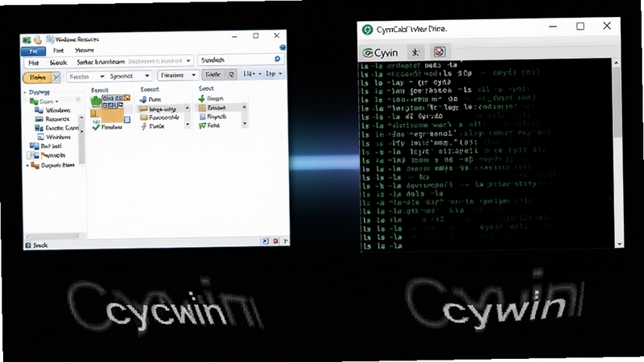
Task: Click the arrow icon beside the orange Home button
Action: (56, 77)
